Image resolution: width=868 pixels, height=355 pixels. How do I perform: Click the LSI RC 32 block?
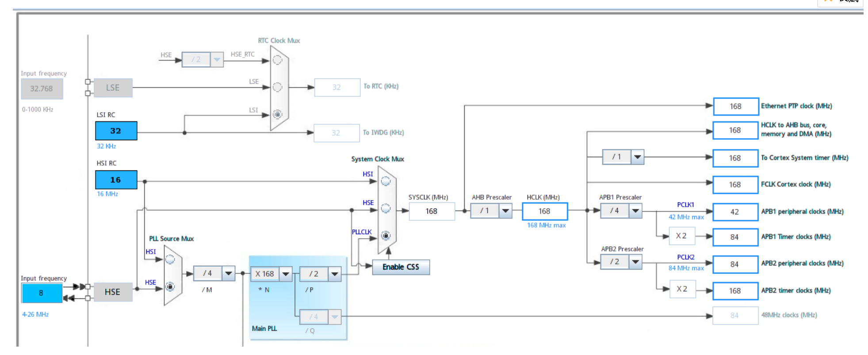click(x=116, y=131)
